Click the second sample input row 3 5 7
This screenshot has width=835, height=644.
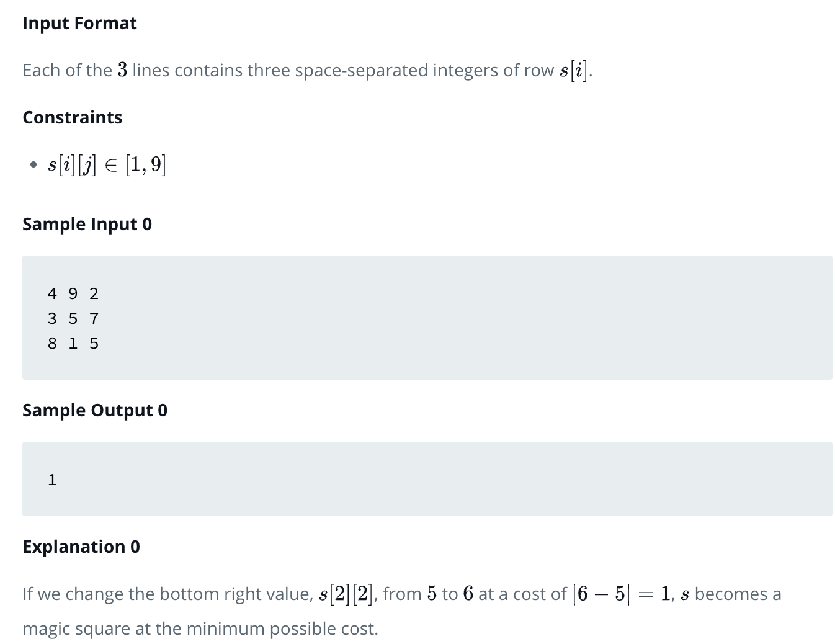pos(73,318)
